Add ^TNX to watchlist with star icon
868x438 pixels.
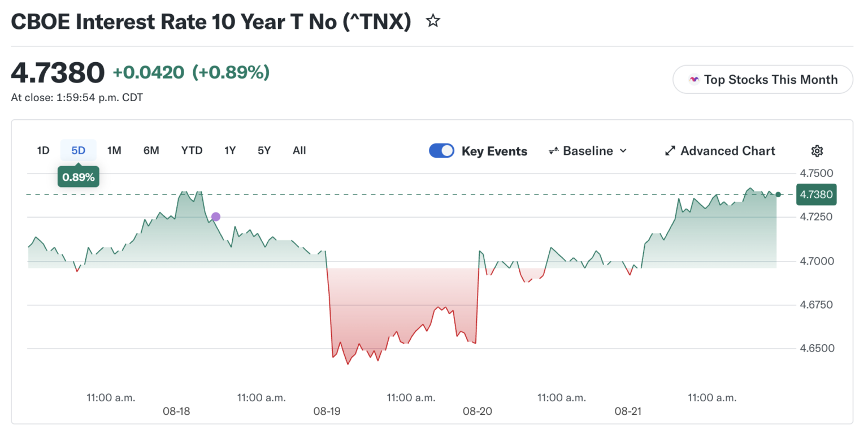tap(433, 22)
